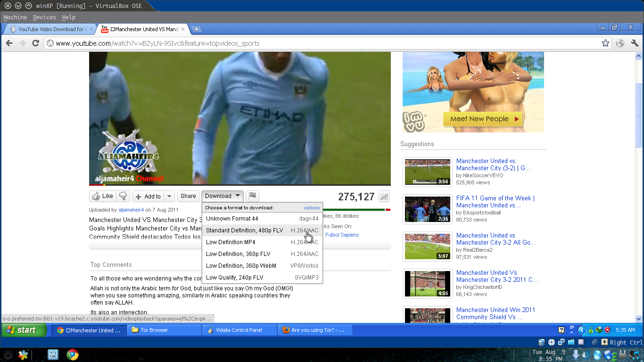
Task: Bookmark this page with the star icon
Action: [x=605, y=43]
